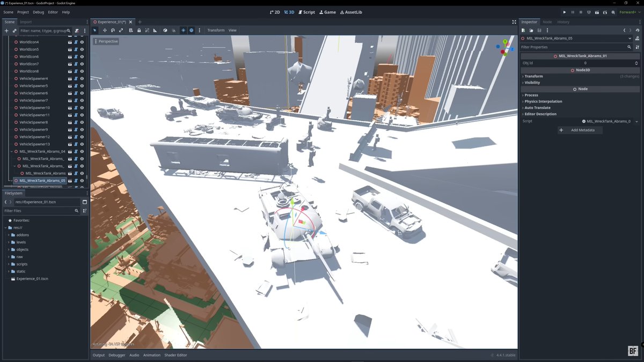Hide the MIL_WreckTank_Abrams_04 node
The image size is (644, 362).
coord(81,151)
